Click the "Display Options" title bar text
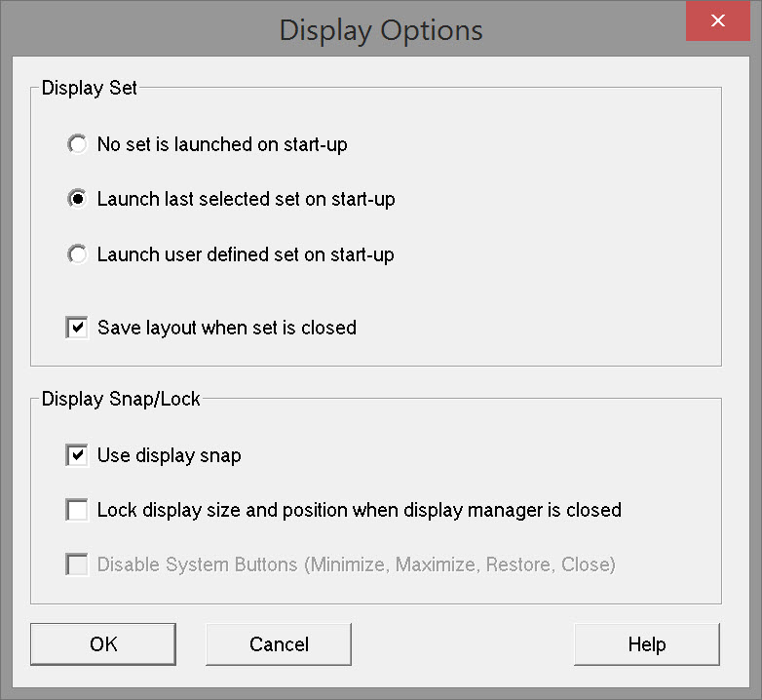Screen dimensions: 762x700 381,29
